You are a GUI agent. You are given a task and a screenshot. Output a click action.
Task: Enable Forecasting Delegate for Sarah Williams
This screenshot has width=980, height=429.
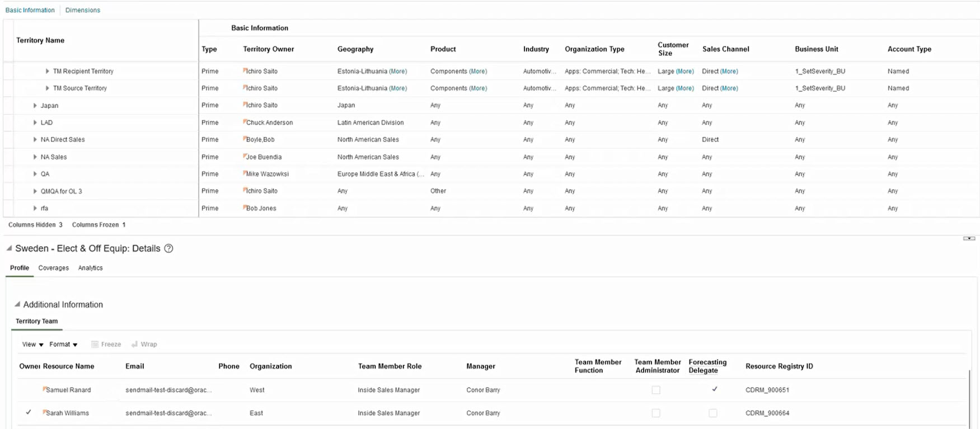click(712, 413)
